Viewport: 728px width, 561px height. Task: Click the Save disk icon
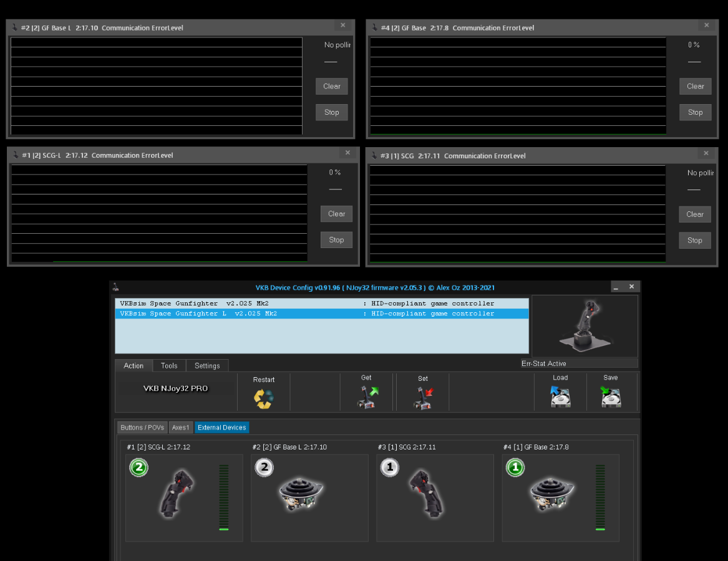coord(610,397)
